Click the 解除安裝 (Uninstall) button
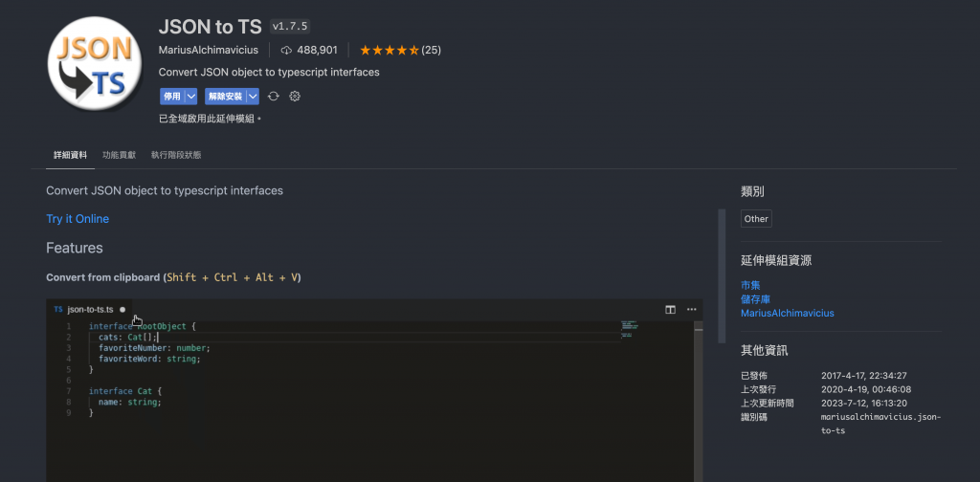The height and width of the screenshot is (482, 980). tap(225, 97)
